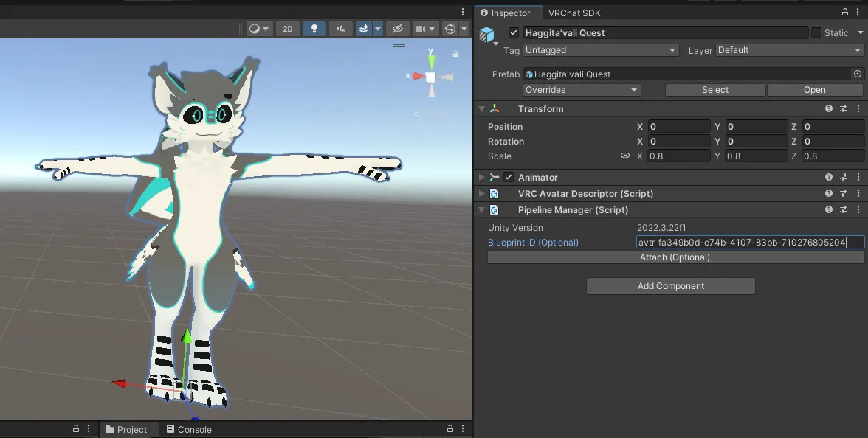The width and height of the screenshot is (868, 438).
Task: Click the red X move arrow near feet
Action: point(119,383)
